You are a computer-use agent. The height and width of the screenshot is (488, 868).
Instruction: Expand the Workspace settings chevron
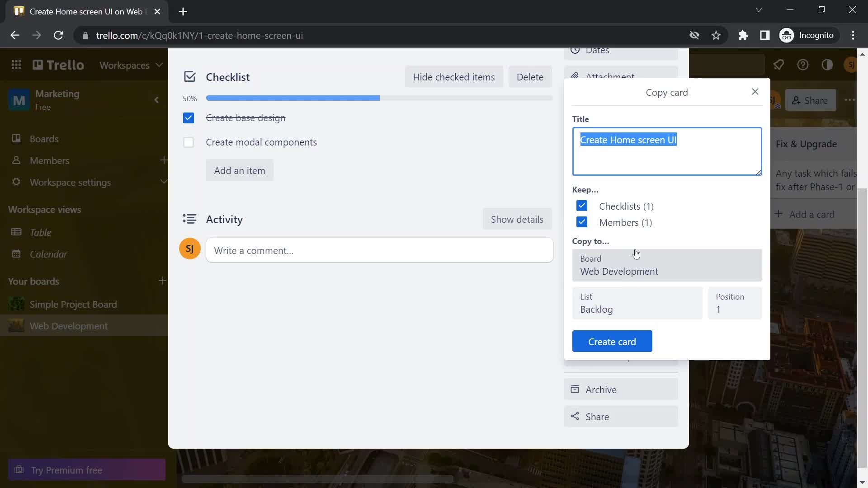(x=163, y=182)
